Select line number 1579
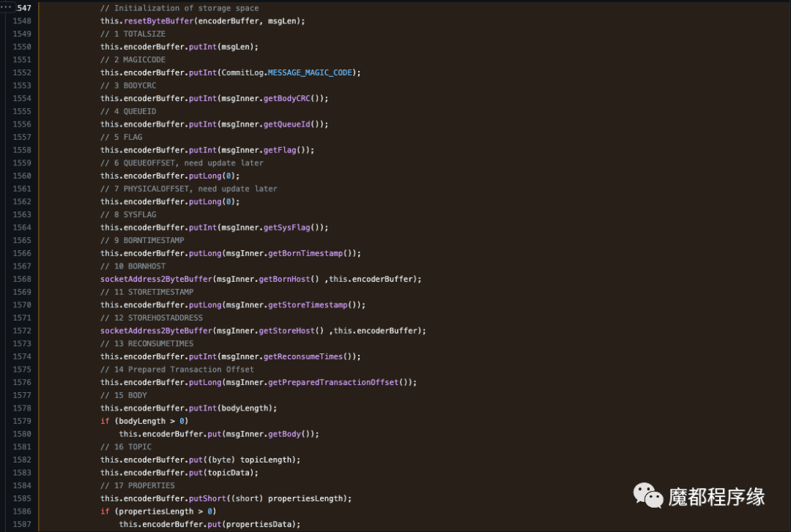Screen dimensions: 791x532 click(22, 421)
